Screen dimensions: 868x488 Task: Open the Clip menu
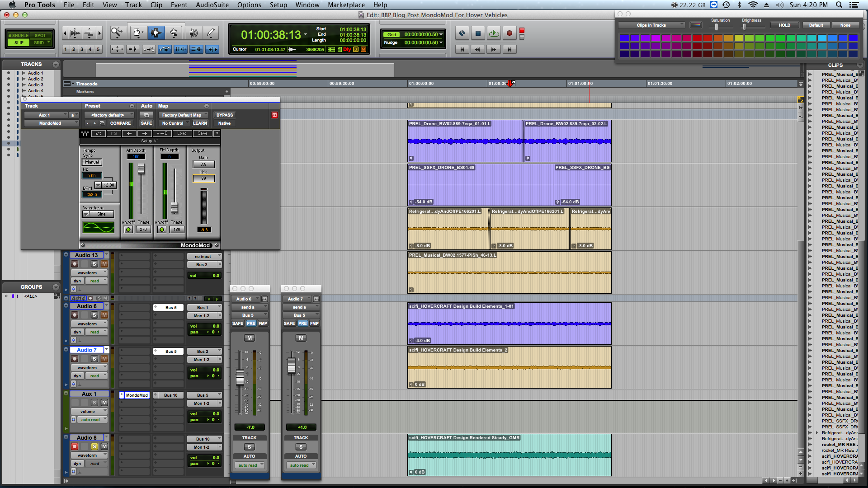156,5
